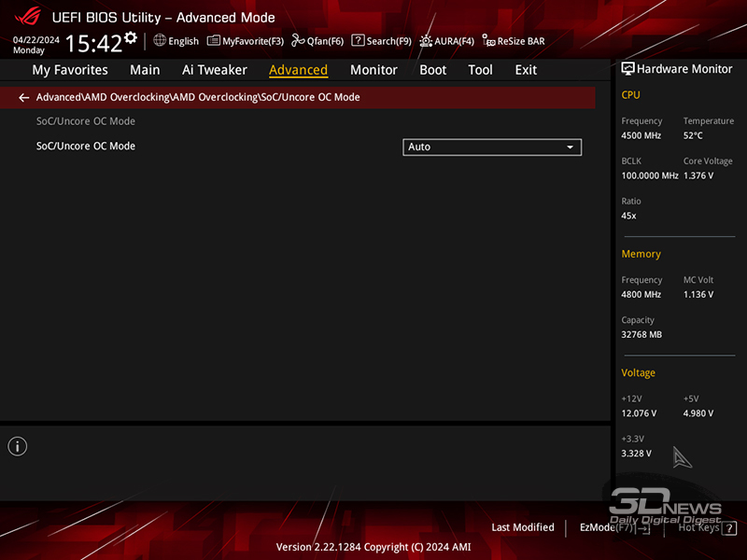Click the grayed SoC/Uncore OC Mode heading

pos(86,121)
